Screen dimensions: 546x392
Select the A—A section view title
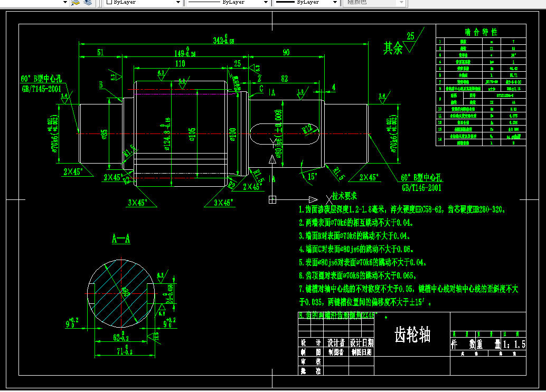[x=121, y=238]
